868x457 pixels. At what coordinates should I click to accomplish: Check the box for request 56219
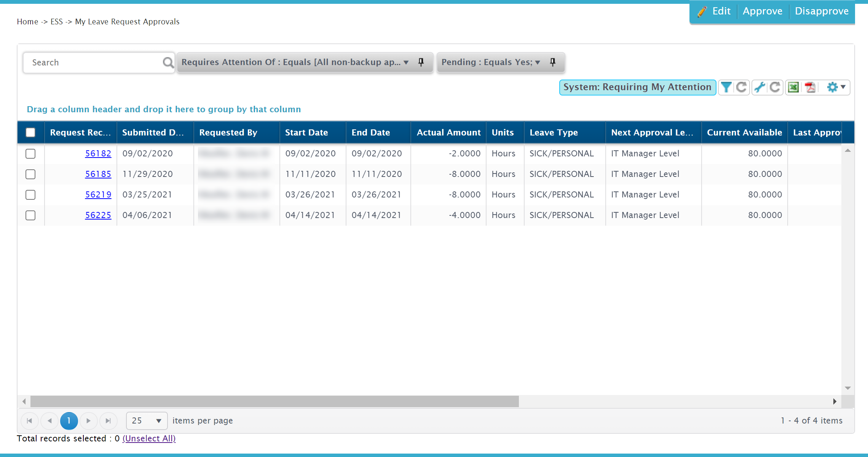30,195
